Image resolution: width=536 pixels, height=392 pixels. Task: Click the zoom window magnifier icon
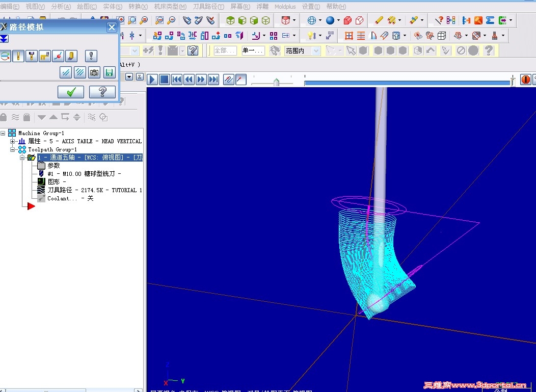pyautogui.click(x=132, y=20)
